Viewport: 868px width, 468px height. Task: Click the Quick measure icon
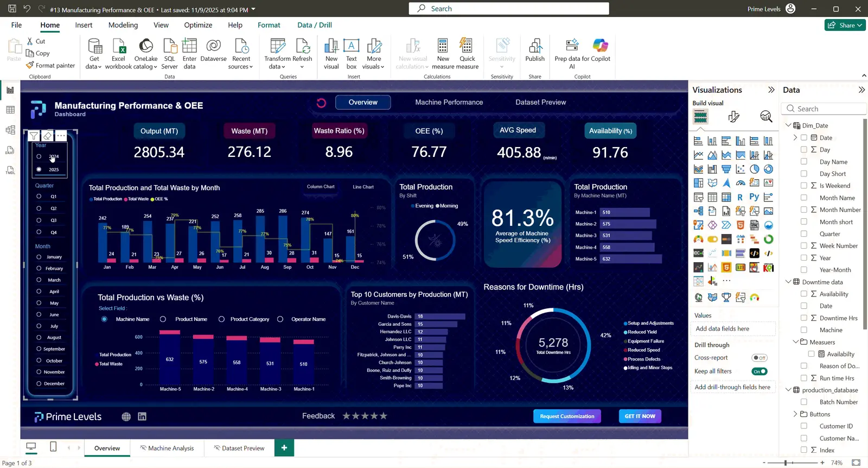[467, 54]
